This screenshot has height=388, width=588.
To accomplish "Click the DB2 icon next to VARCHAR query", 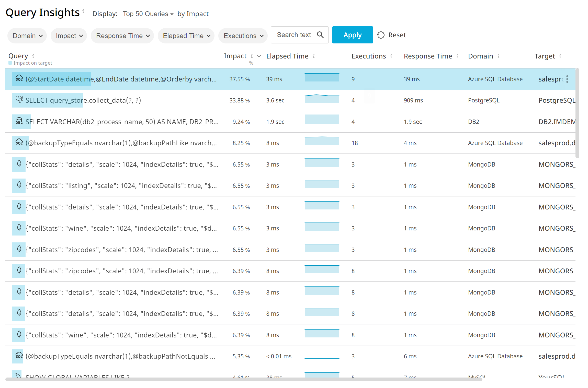I will point(19,121).
